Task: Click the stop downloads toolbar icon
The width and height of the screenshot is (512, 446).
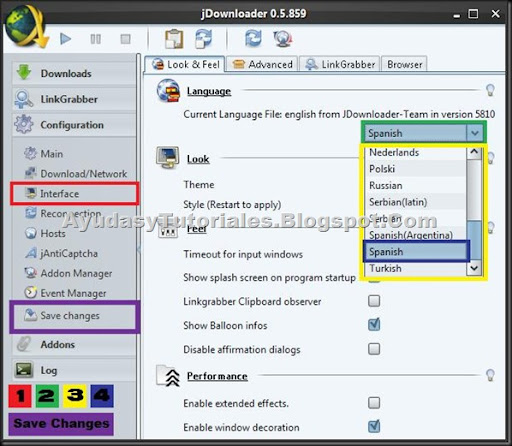Action: point(125,39)
